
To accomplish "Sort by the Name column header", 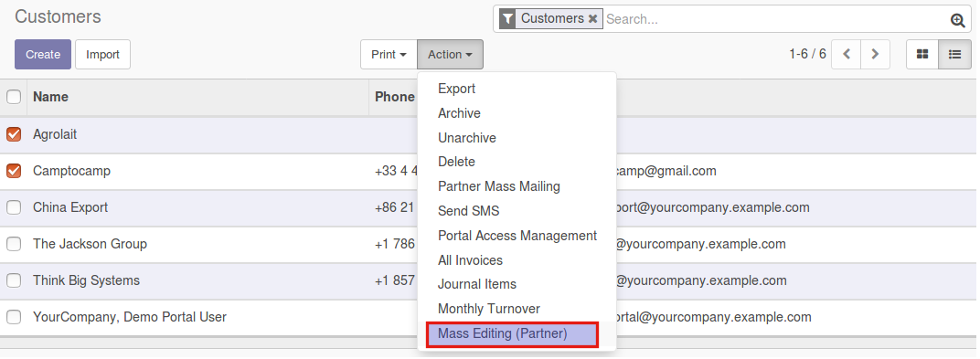I will click(x=50, y=97).
